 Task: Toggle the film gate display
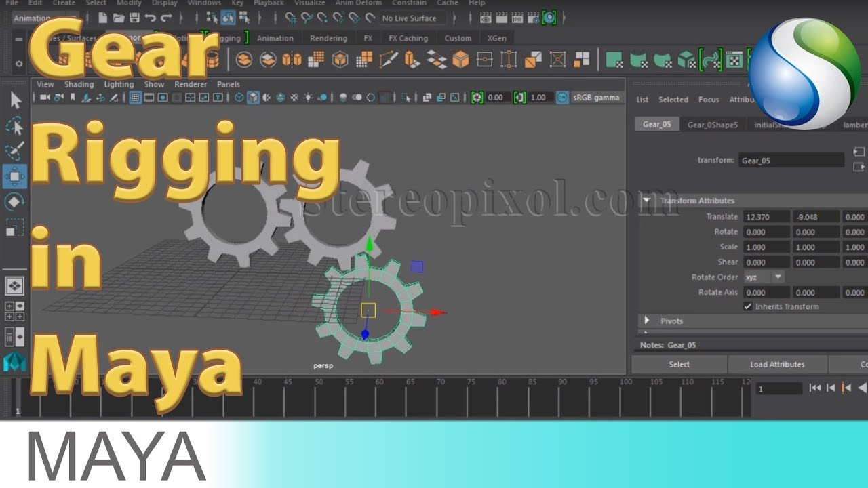pyautogui.click(x=149, y=98)
